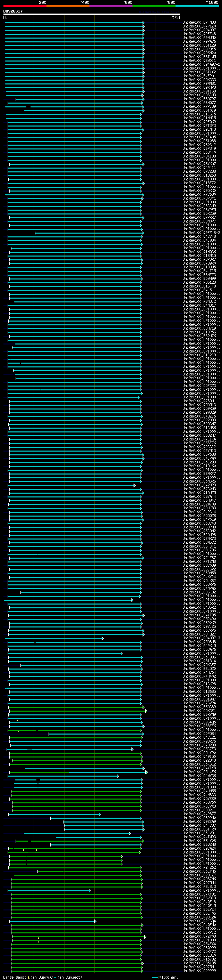Image resolution: width=222 pixels, height=980 pixels.
Task: Click the UniRef100_A5C7E3 label
Action: point(199,749)
